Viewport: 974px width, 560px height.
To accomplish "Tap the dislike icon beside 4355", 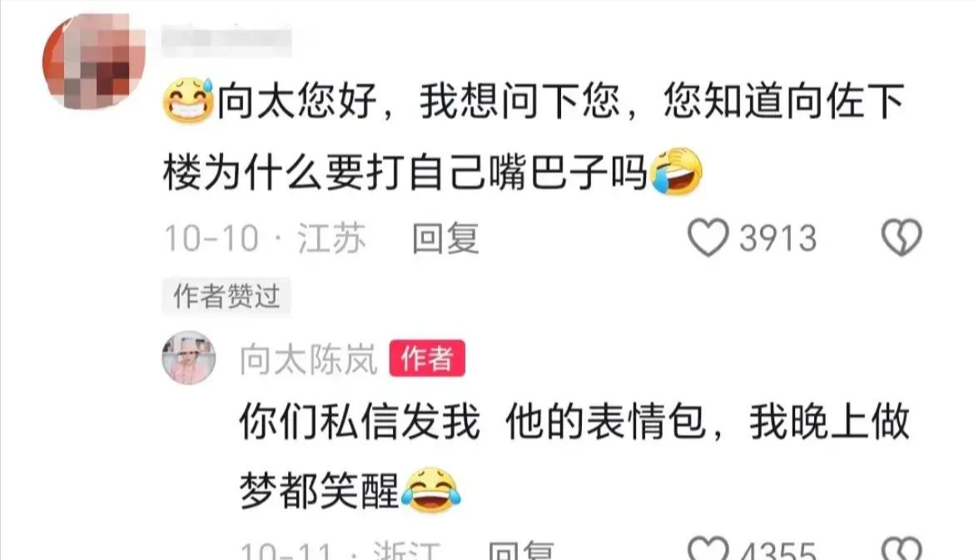I will click(x=902, y=549).
